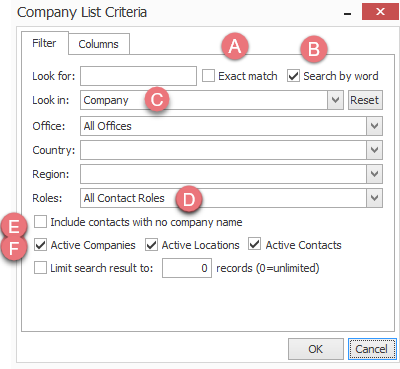Switch to the Columns tab
This screenshot has height=369, width=400.
99,44
